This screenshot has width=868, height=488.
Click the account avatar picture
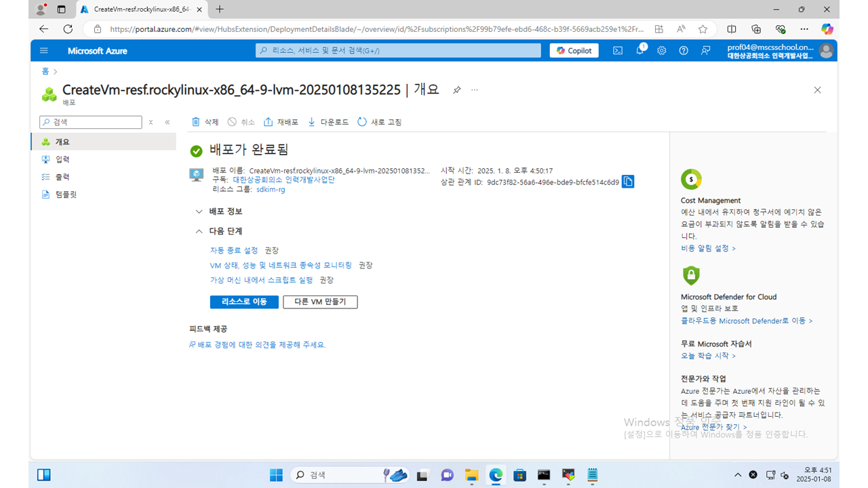tap(825, 51)
